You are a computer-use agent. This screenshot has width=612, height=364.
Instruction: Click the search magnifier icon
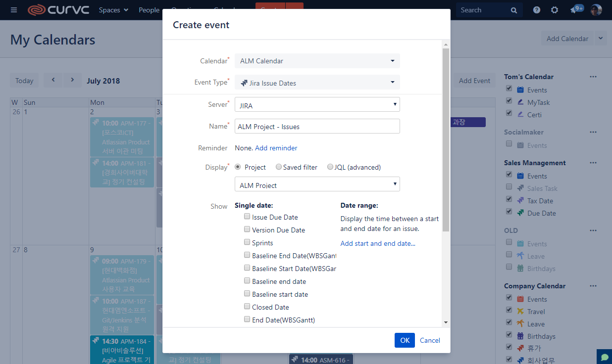(513, 10)
